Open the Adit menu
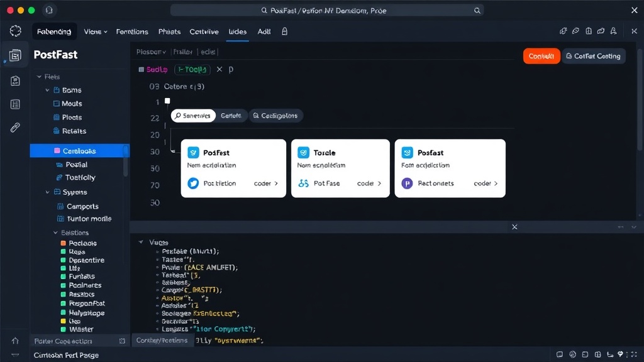 264,31
